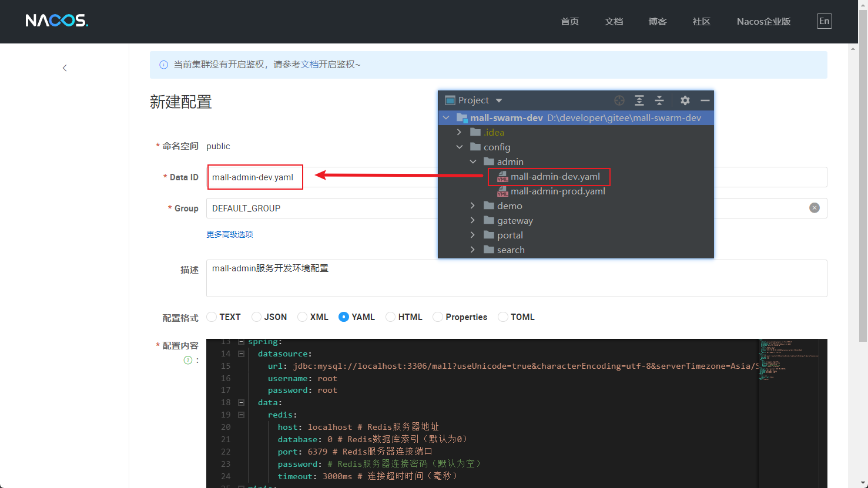Click the config folder icon
This screenshot has width=868, height=488.
point(475,147)
